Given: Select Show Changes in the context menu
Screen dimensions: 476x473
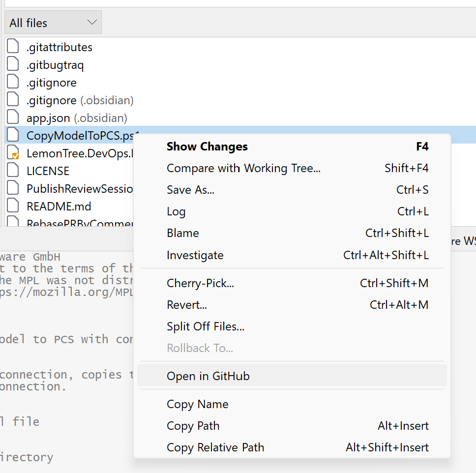Looking at the screenshot, I should 207,147.
